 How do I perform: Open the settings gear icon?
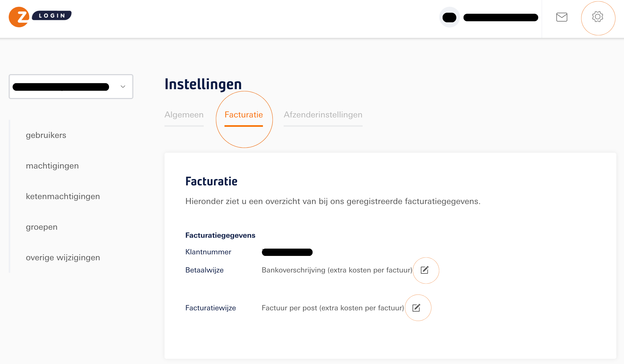click(x=598, y=17)
